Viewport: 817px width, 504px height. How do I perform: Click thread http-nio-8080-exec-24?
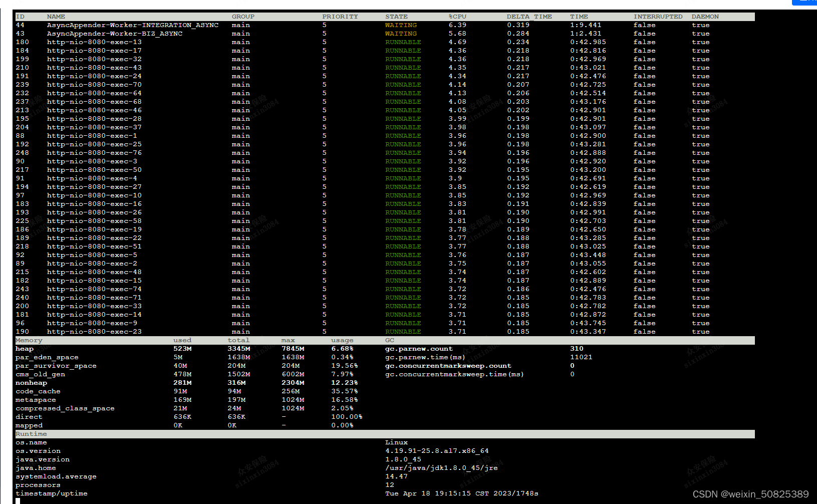(94, 76)
